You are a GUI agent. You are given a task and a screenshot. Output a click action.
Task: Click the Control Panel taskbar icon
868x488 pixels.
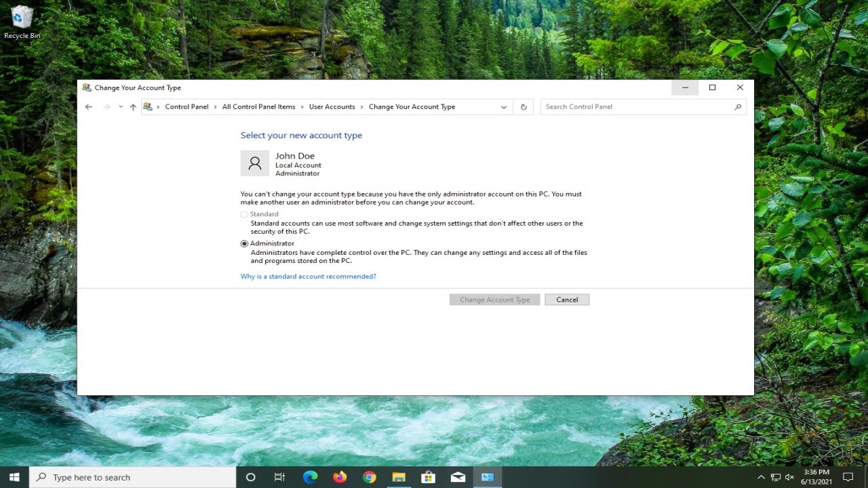[487, 477]
